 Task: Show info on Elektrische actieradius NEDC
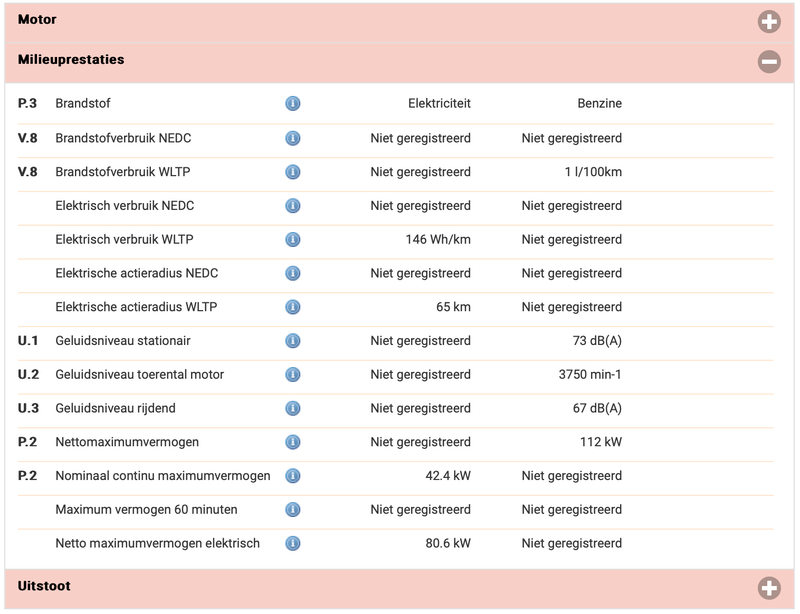[293, 274]
